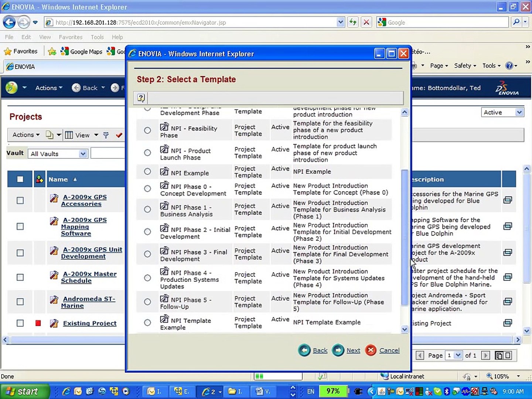Open new window icon for Andromeda ST-Marine row
532x399 pixels.
click(x=508, y=302)
